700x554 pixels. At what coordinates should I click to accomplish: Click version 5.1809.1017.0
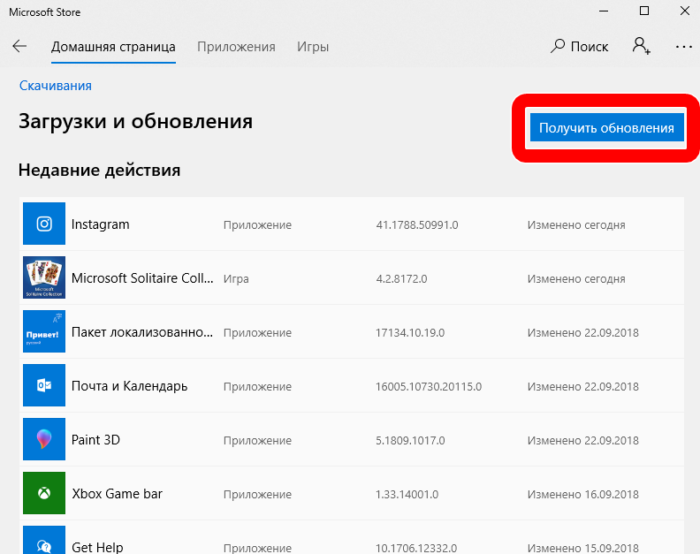click(x=410, y=441)
